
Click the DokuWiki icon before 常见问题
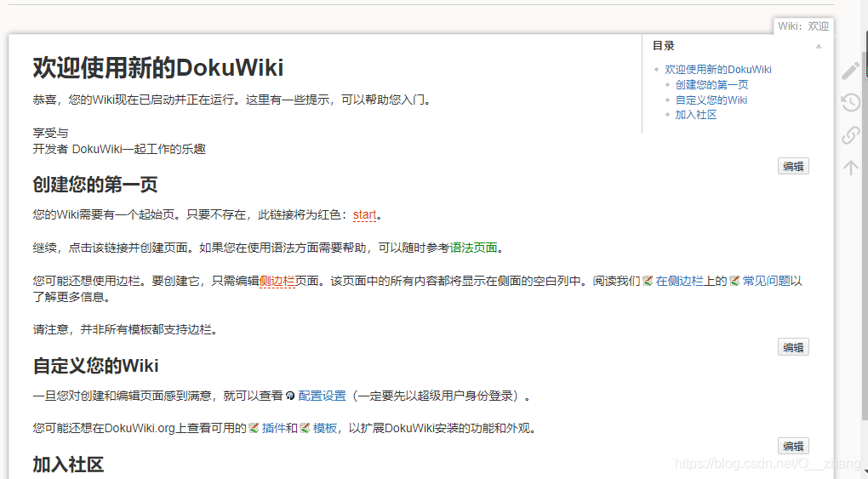click(x=734, y=282)
